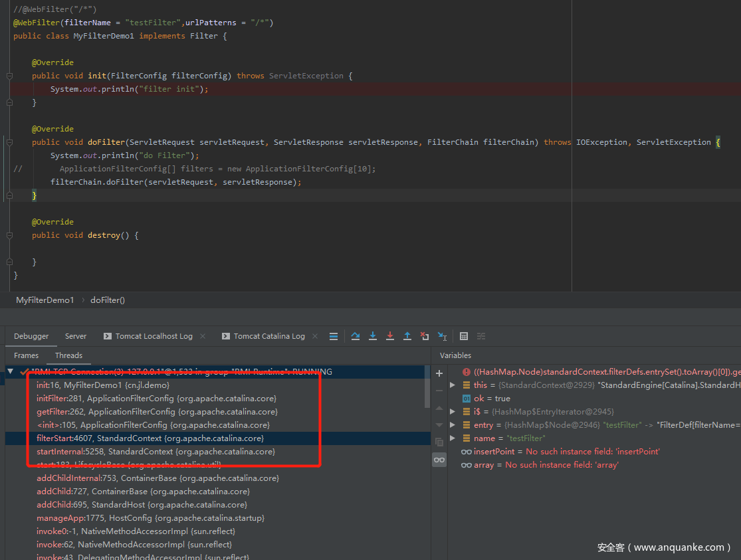Click the Step Over debugger icon
This screenshot has width=741, height=560.
tap(356, 336)
